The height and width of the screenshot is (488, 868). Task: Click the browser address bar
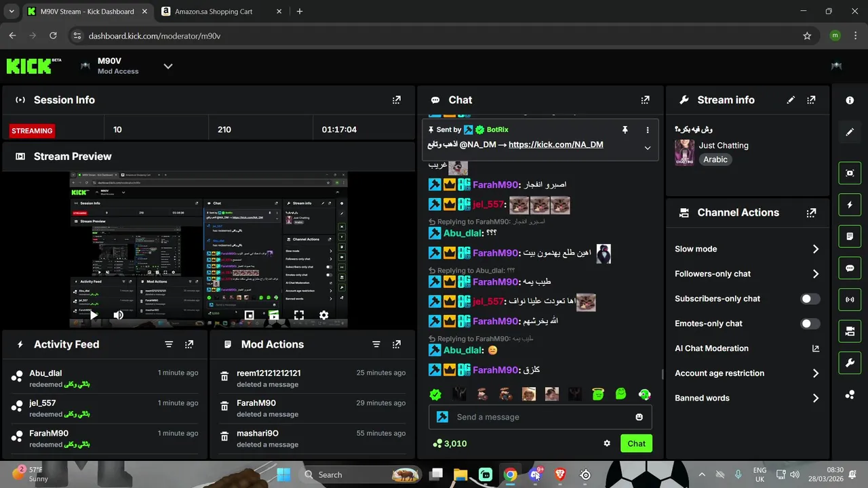pos(434,36)
